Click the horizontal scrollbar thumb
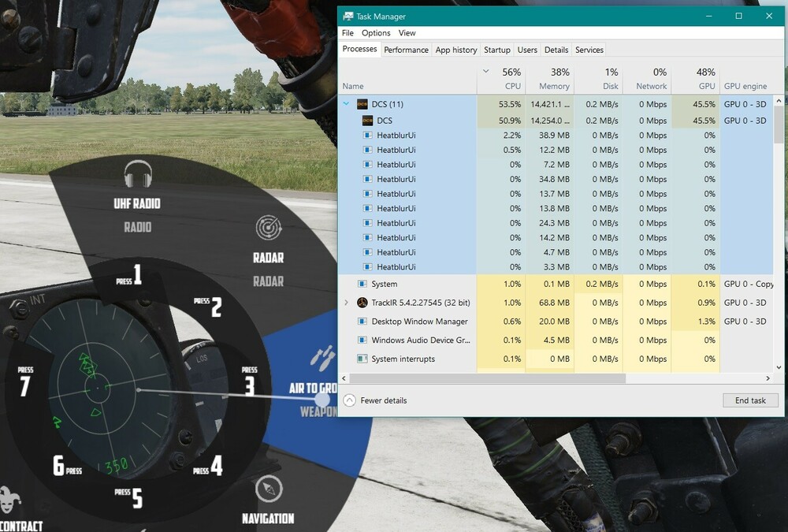Image resolution: width=788 pixels, height=532 pixels. coord(488,378)
